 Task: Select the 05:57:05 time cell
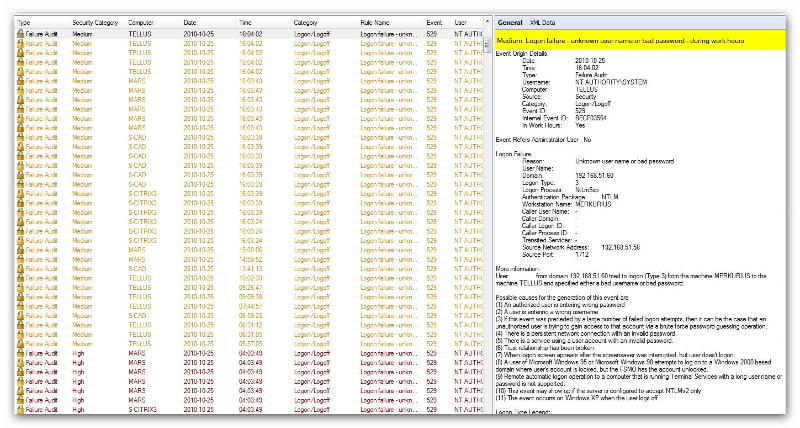click(x=251, y=344)
